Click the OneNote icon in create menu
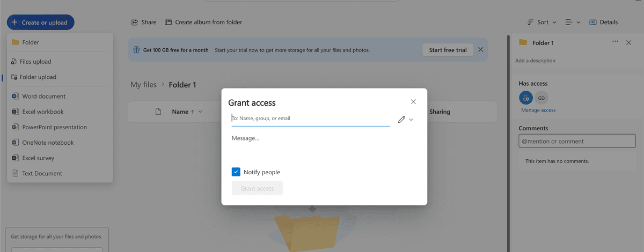 (x=15, y=143)
